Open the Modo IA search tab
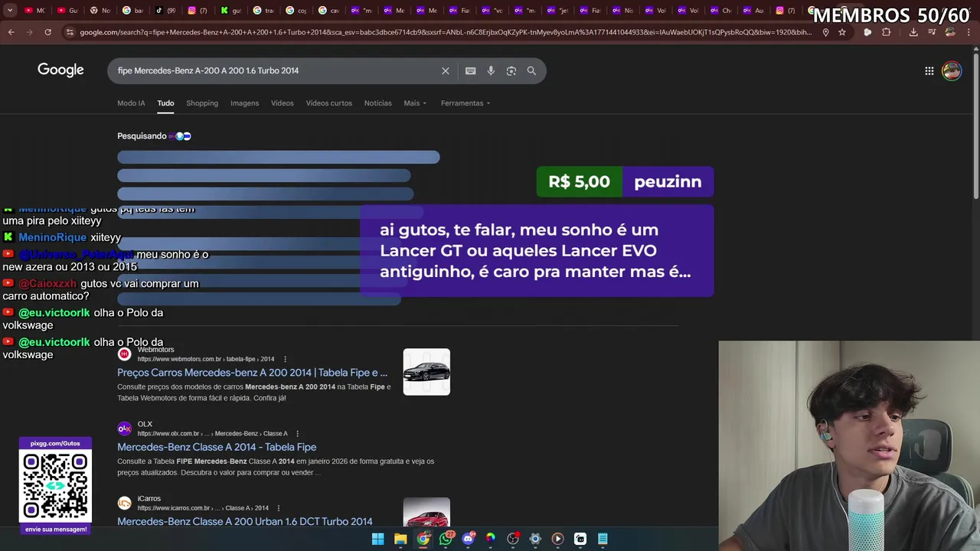Screen dimensions: 980x551 click(x=131, y=103)
